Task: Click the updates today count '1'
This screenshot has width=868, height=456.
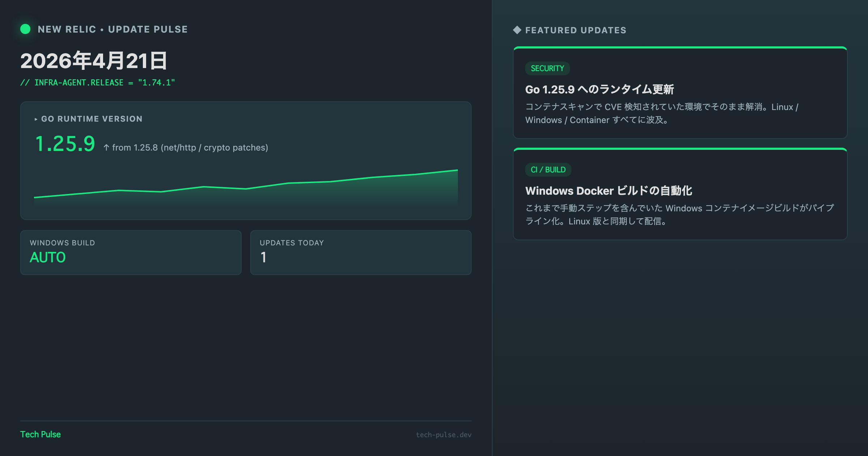Action: (x=263, y=257)
